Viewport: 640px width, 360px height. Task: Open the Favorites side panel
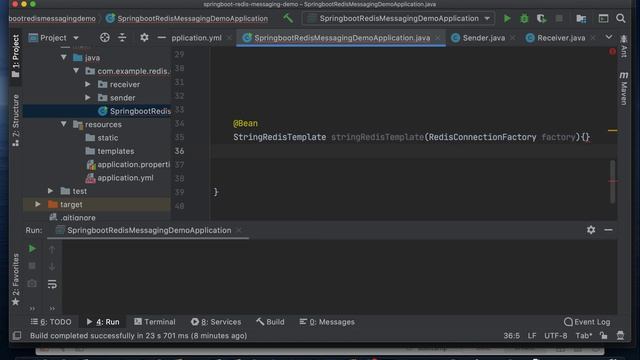coord(16,280)
